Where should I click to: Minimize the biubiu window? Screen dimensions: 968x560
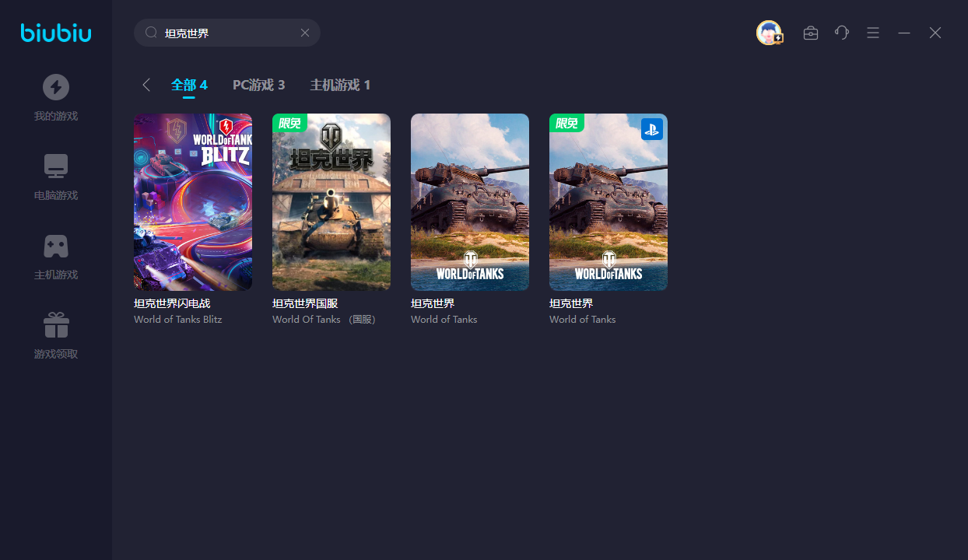(904, 33)
